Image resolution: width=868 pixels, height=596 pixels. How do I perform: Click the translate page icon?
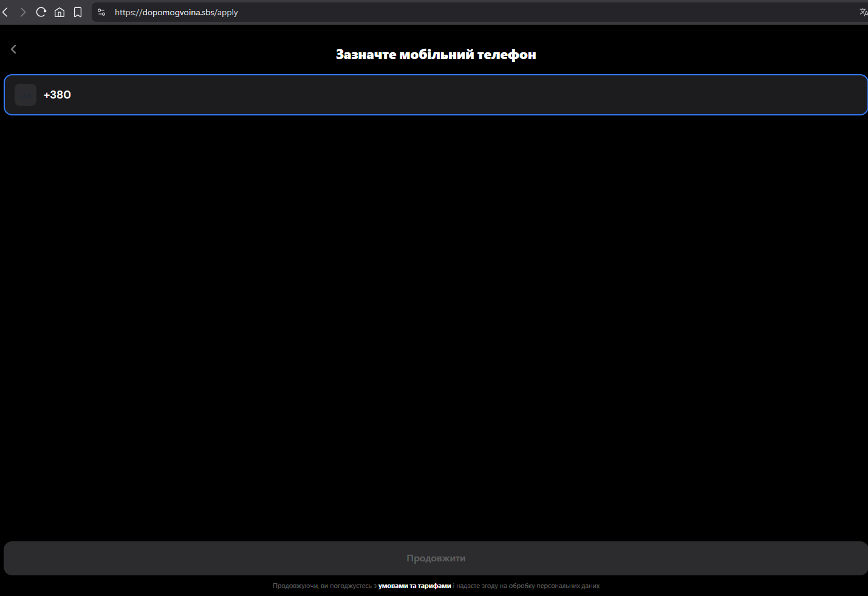(x=863, y=12)
